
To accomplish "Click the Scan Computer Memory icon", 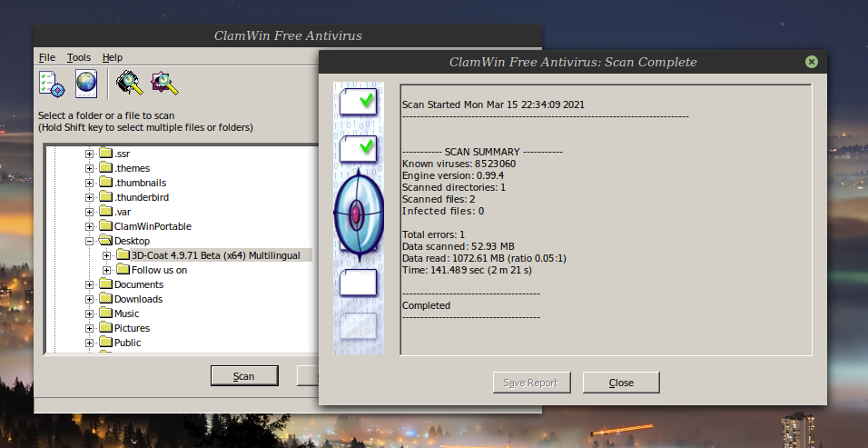I will coord(130,83).
